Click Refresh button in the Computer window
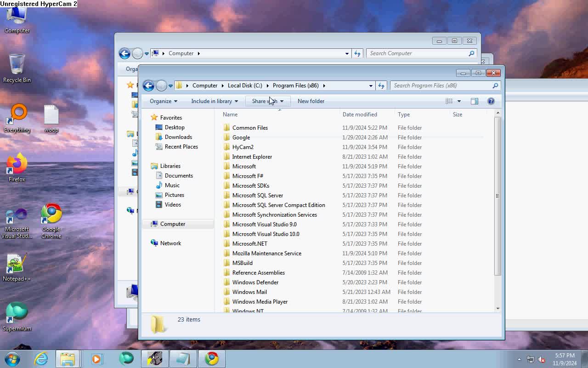This screenshot has width=588, height=368. coord(357,53)
